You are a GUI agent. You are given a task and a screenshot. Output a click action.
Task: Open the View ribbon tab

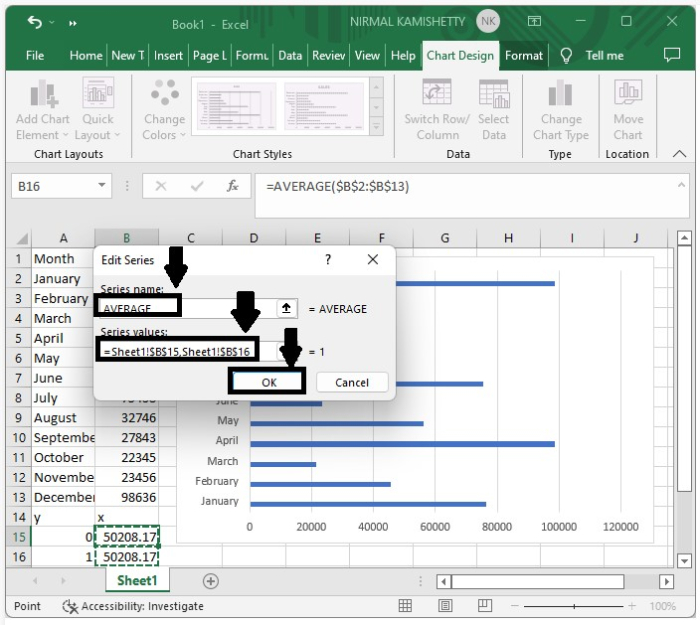pos(367,55)
